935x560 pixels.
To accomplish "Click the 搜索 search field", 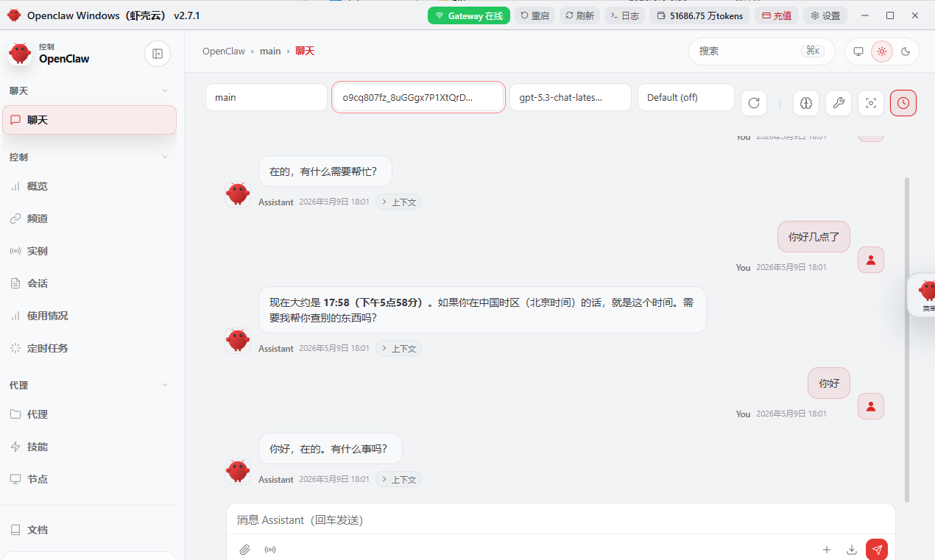I will click(761, 51).
